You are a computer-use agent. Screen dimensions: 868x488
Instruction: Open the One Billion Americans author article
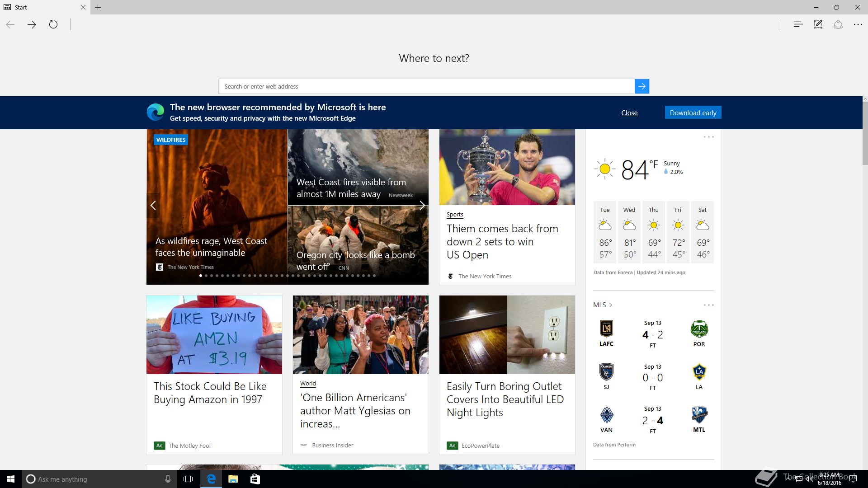tap(355, 411)
